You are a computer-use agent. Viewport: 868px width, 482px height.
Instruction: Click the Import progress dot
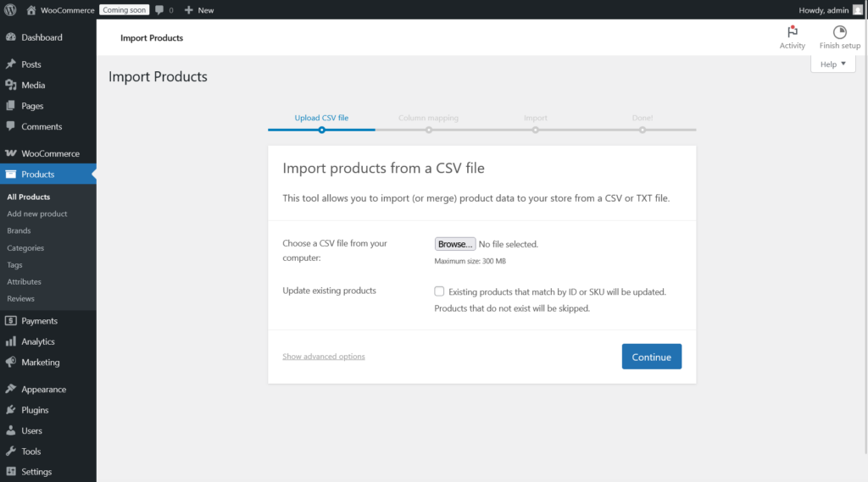(536, 130)
